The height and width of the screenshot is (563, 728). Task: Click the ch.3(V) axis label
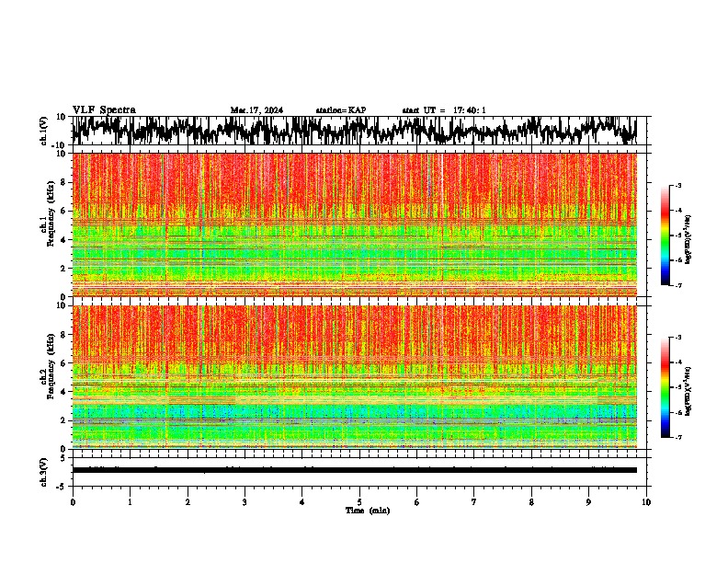point(44,473)
